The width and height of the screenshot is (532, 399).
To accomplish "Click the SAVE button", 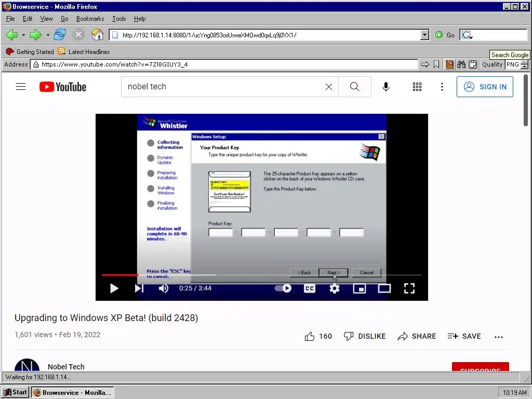I will [464, 336].
